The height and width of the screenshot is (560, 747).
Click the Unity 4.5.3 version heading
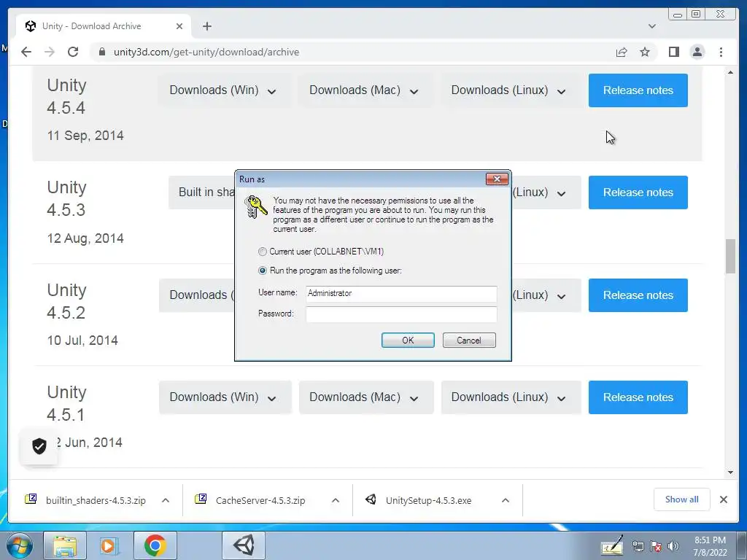66,198
